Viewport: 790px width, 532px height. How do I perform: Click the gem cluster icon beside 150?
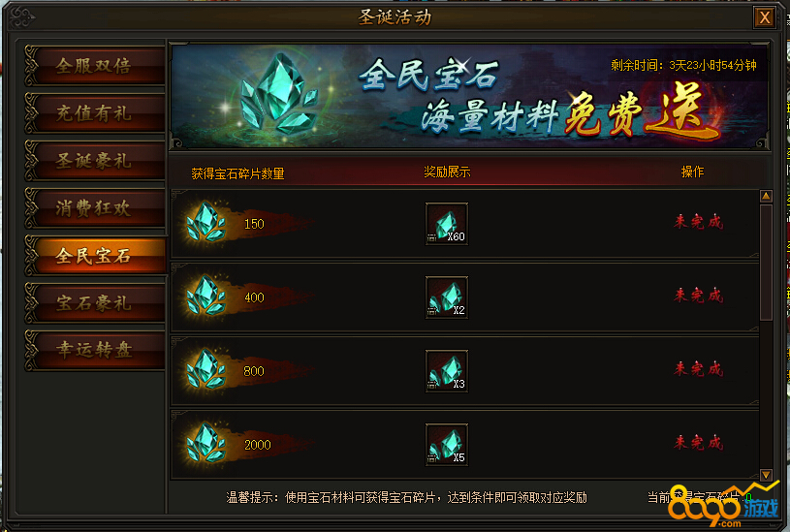click(206, 222)
